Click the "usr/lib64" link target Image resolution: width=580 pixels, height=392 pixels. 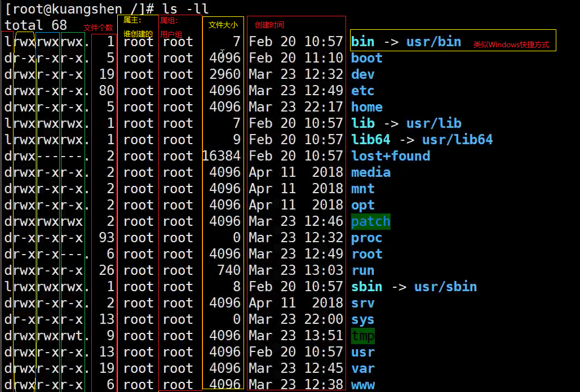pyautogui.click(x=458, y=139)
